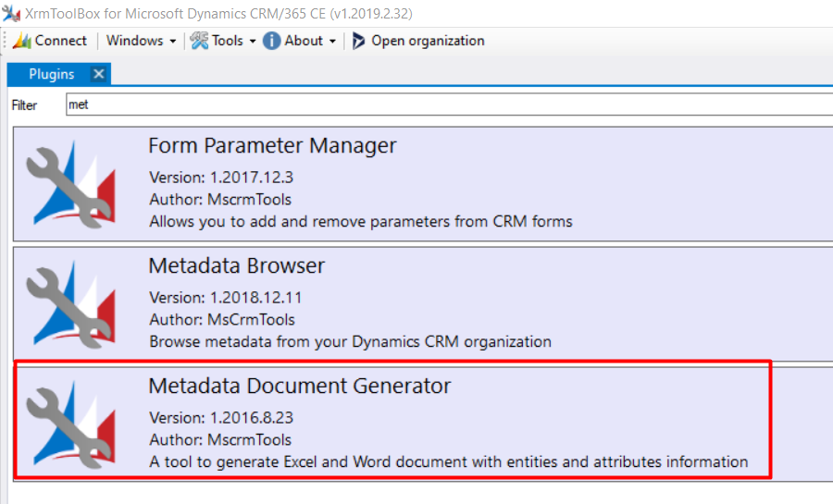This screenshot has height=504, width=833.
Task: Click the XrmToolBox icon in the title bar
Action: tap(11, 13)
